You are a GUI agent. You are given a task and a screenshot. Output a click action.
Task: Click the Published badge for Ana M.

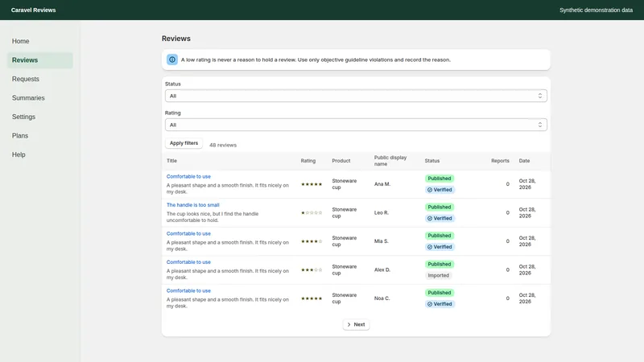(439, 179)
